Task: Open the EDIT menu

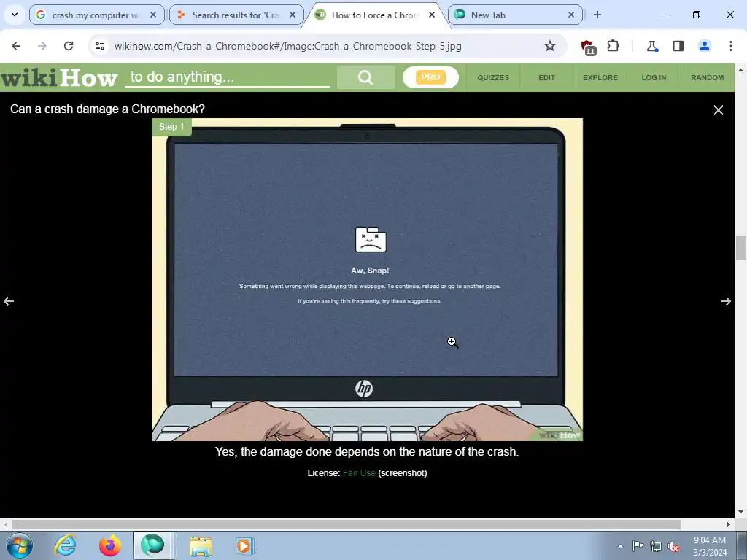Action: [546, 77]
